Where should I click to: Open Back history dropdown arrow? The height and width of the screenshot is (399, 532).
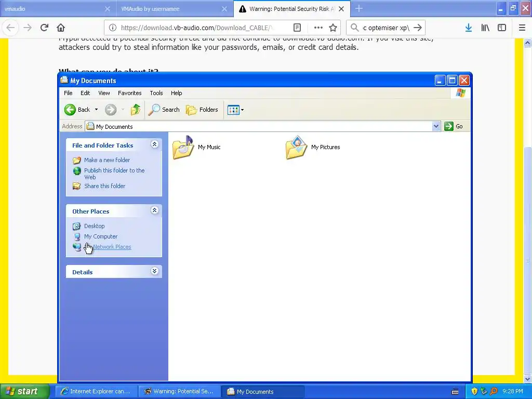pyautogui.click(x=96, y=110)
